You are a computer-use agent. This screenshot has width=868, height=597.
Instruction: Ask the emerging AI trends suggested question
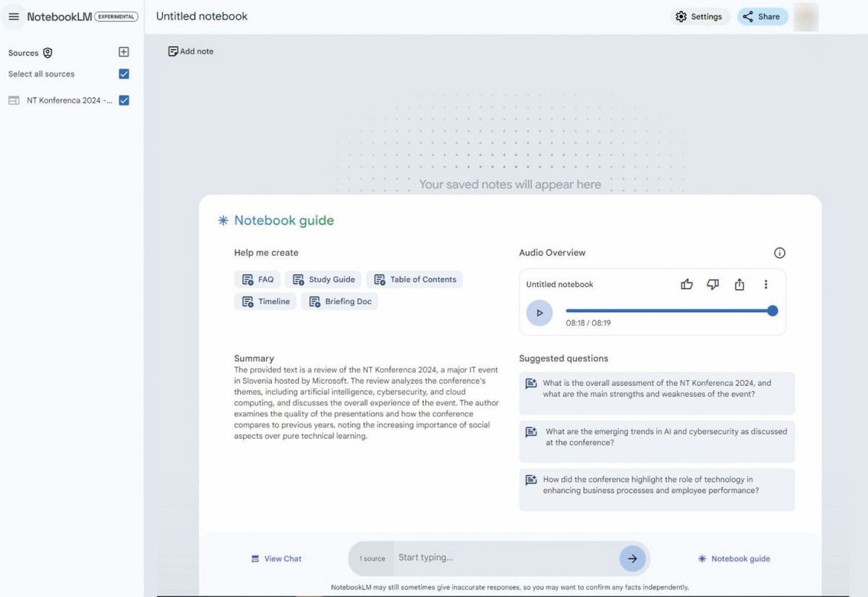coord(657,442)
